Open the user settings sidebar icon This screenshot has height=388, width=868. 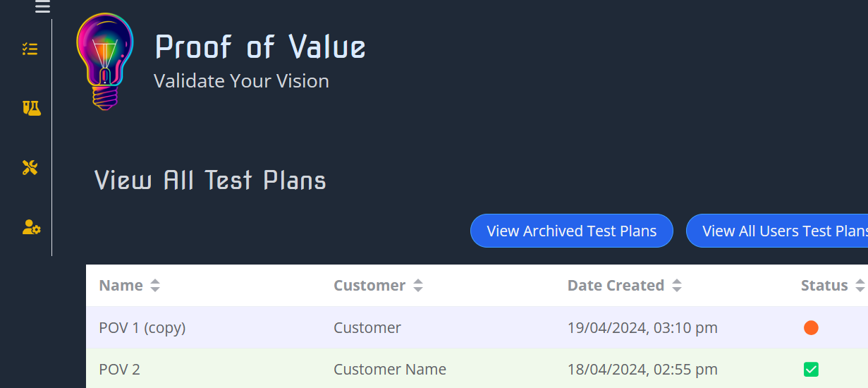(31, 227)
